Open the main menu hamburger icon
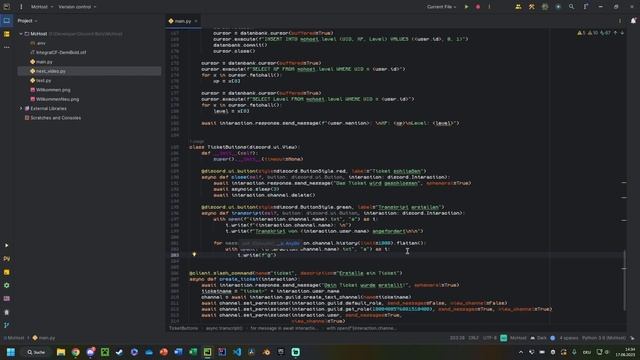 [x=21, y=7]
